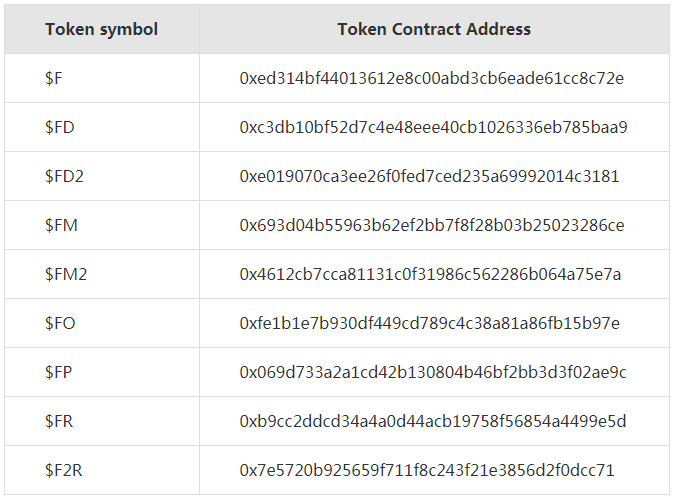Click the contract address starting with 0xfe1b1e7
680x502 pixels.
coord(429,323)
